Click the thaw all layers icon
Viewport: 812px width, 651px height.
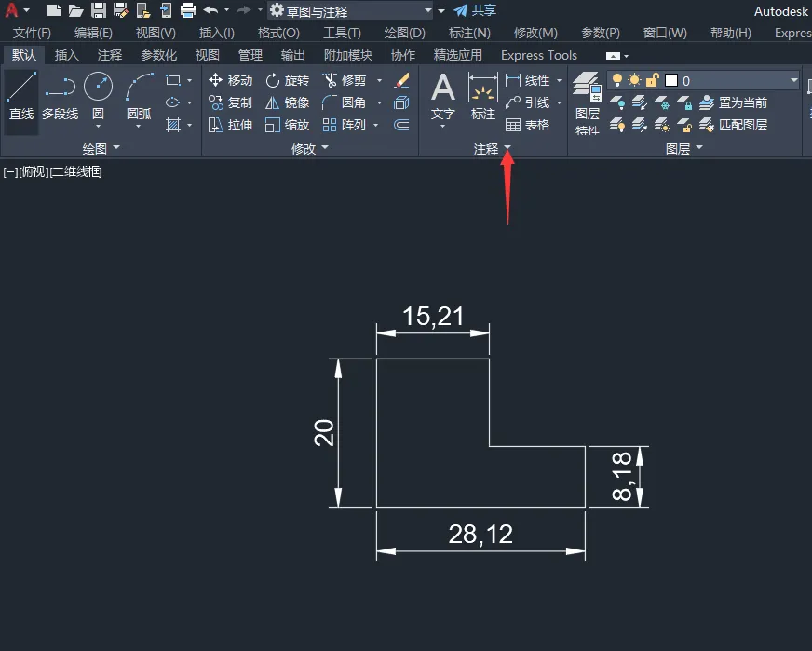click(662, 125)
